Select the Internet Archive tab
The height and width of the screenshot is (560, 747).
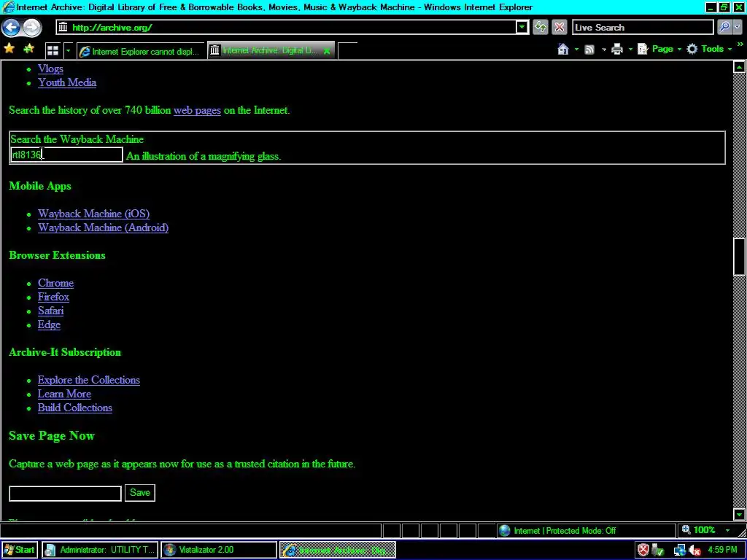271,50
